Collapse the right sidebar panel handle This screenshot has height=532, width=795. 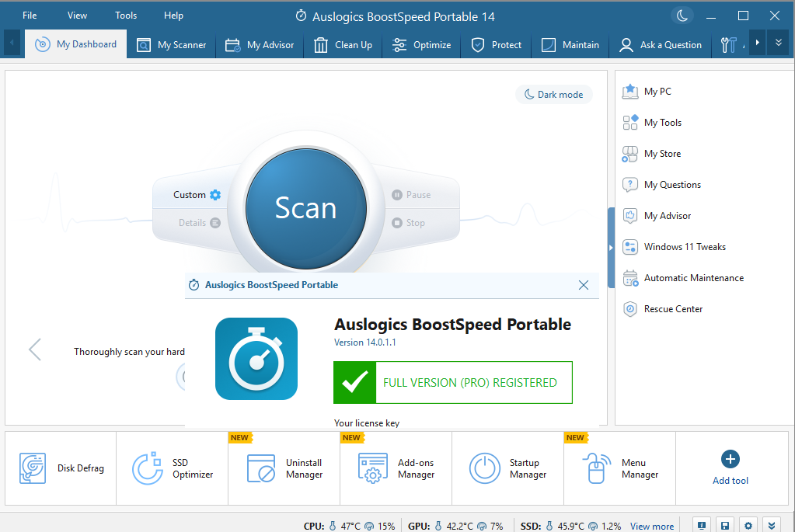tap(611, 247)
